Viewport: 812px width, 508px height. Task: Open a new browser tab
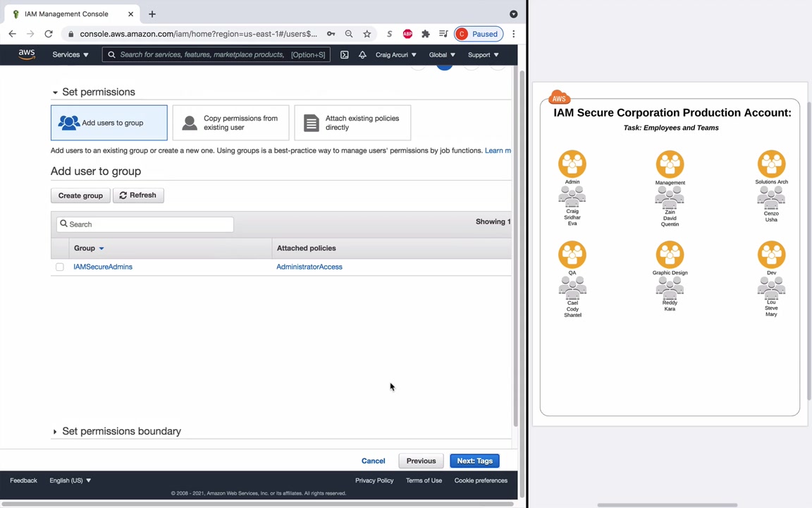click(x=152, y=14)
